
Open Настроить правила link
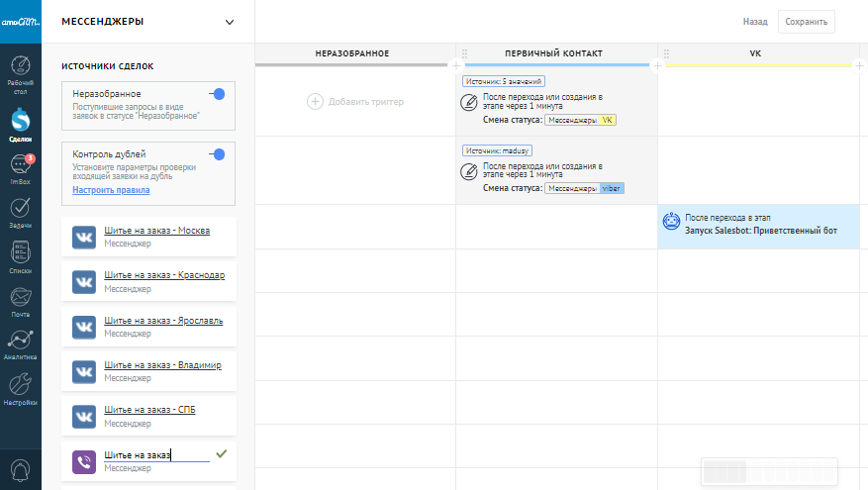[x=111, y=190]
